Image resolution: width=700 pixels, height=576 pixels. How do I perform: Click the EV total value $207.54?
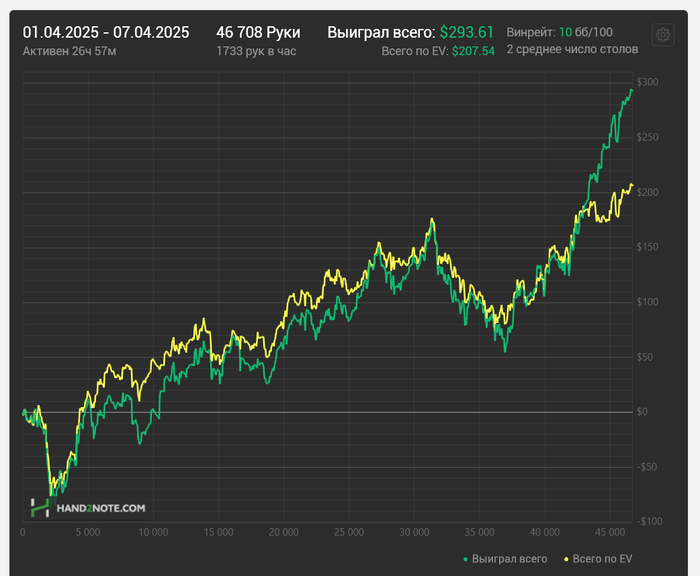473,51
